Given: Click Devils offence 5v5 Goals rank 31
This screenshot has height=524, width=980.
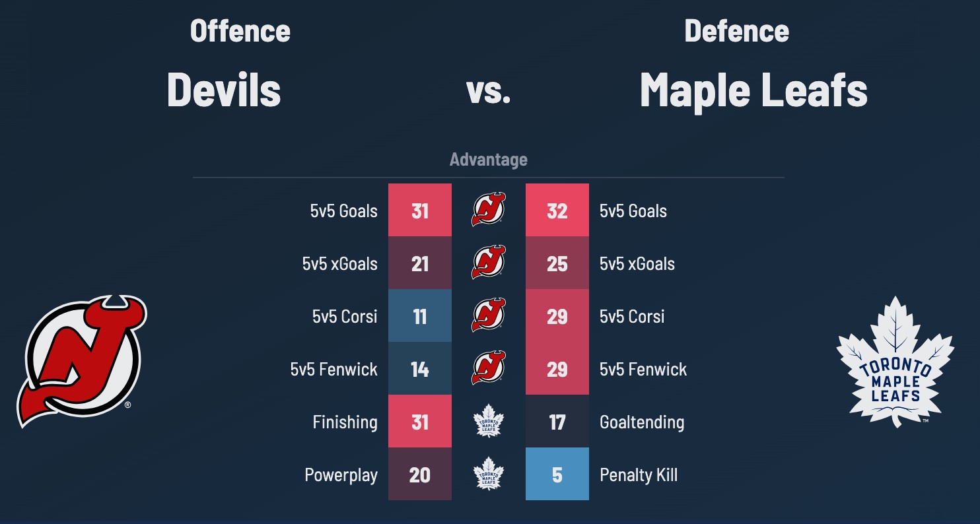Looking at the screenshot, I should click(420, 210).
